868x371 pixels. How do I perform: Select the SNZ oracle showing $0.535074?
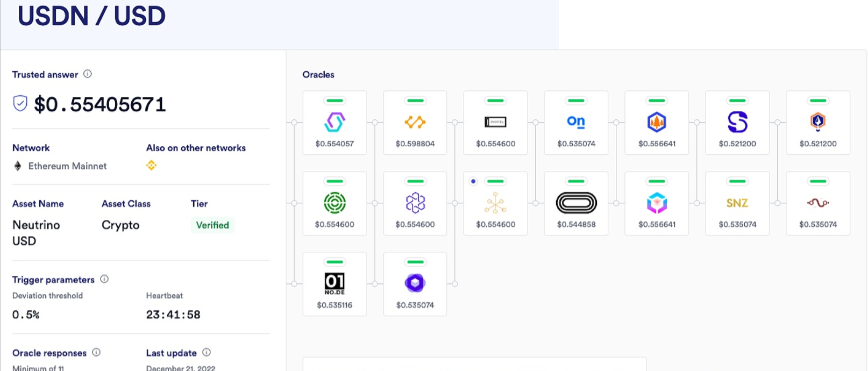[x=737, y=203]
